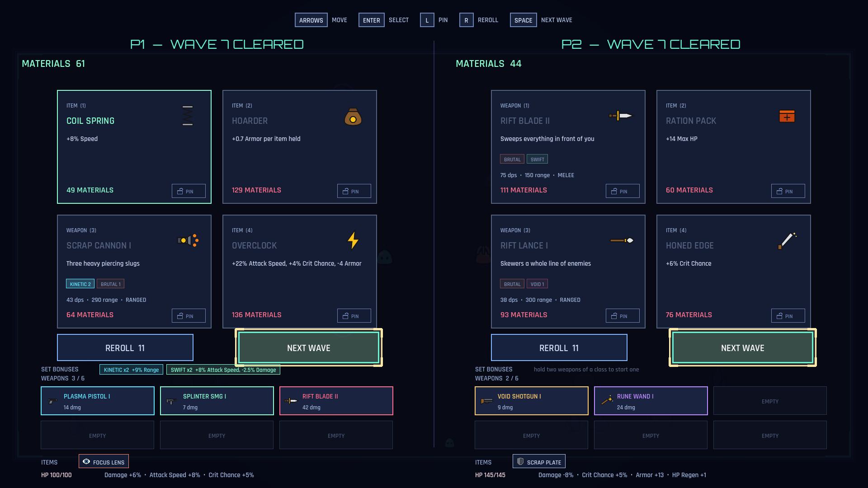Select the Kinetic x2 set bonus tag
The width and height of the screenshot is (868, 488).
coord(131,370)
